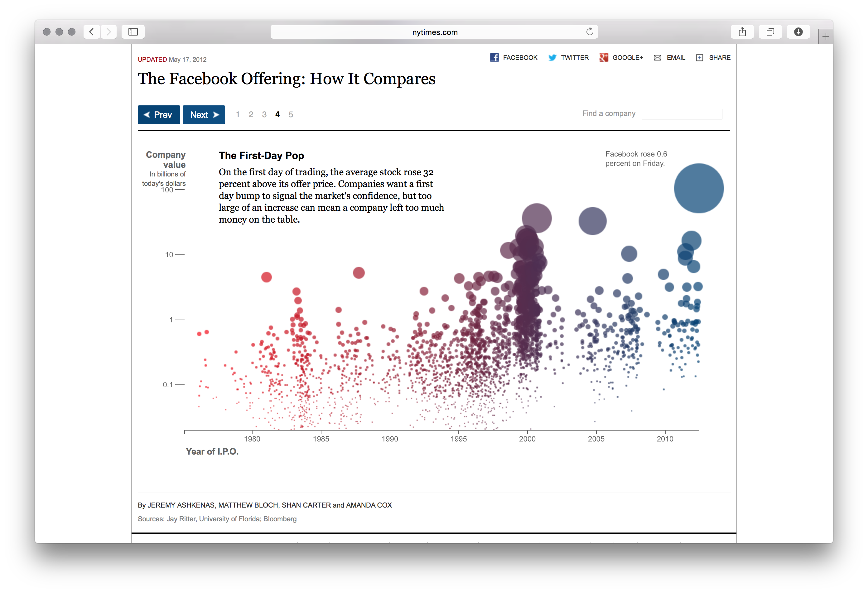The image size is (868, 593).
Task: Open more sharing options with the Share icon
Action: [700, 57]
